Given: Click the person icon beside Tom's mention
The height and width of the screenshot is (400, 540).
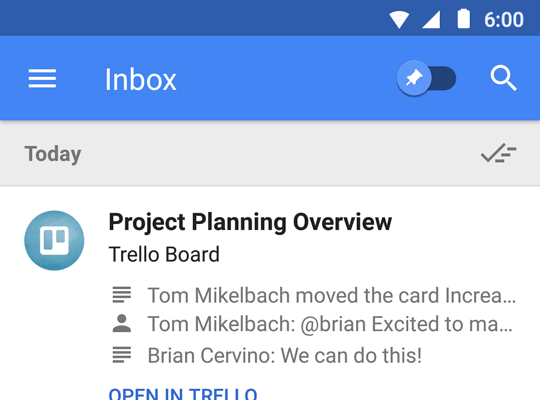Looking at the screenshot, I should point(122,324).
